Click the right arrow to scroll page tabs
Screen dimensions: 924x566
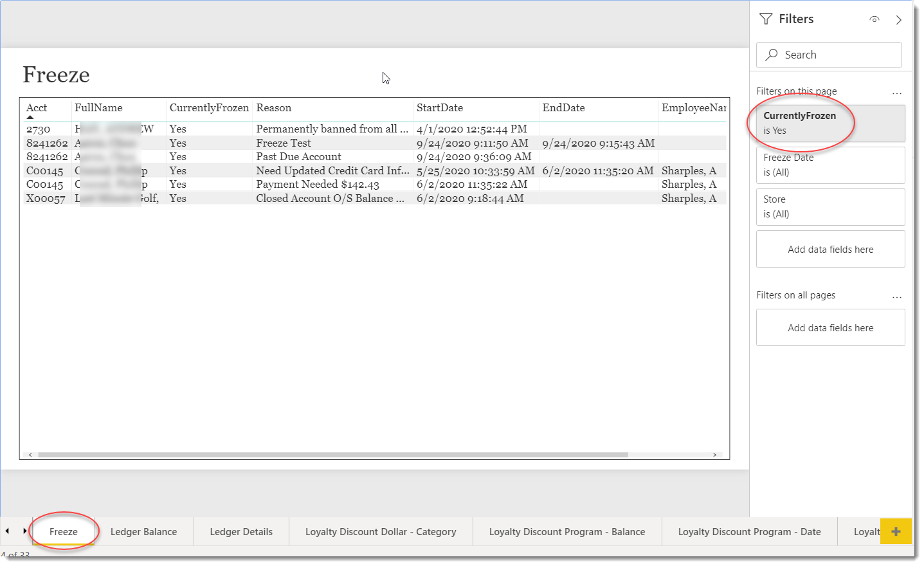point(24,531)
